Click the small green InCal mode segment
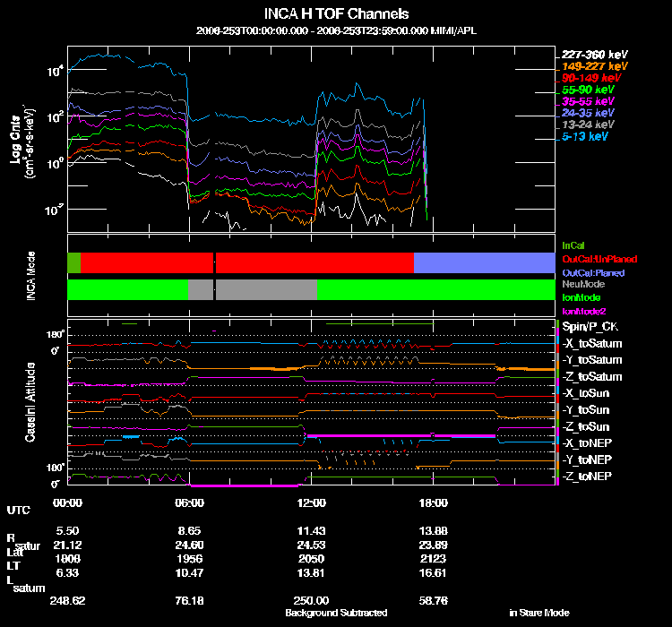The image size is (672, 627). pos(73,262)
